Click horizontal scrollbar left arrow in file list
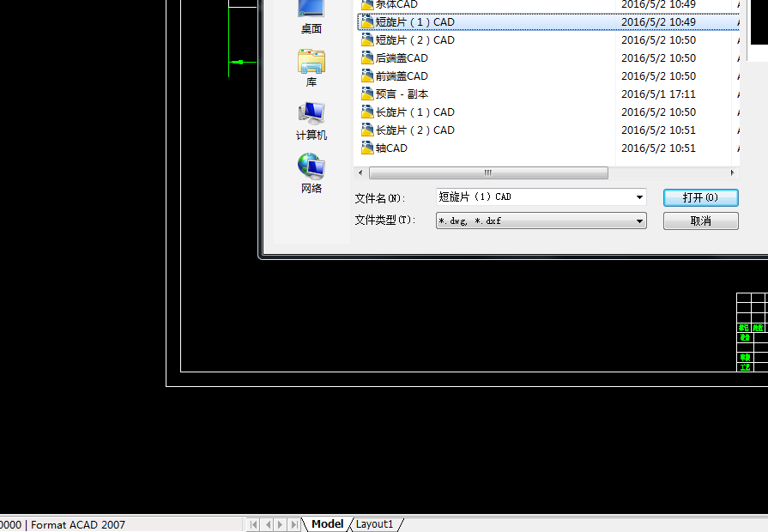This screenshot has width=768, height=532. (x=361, y=172)
